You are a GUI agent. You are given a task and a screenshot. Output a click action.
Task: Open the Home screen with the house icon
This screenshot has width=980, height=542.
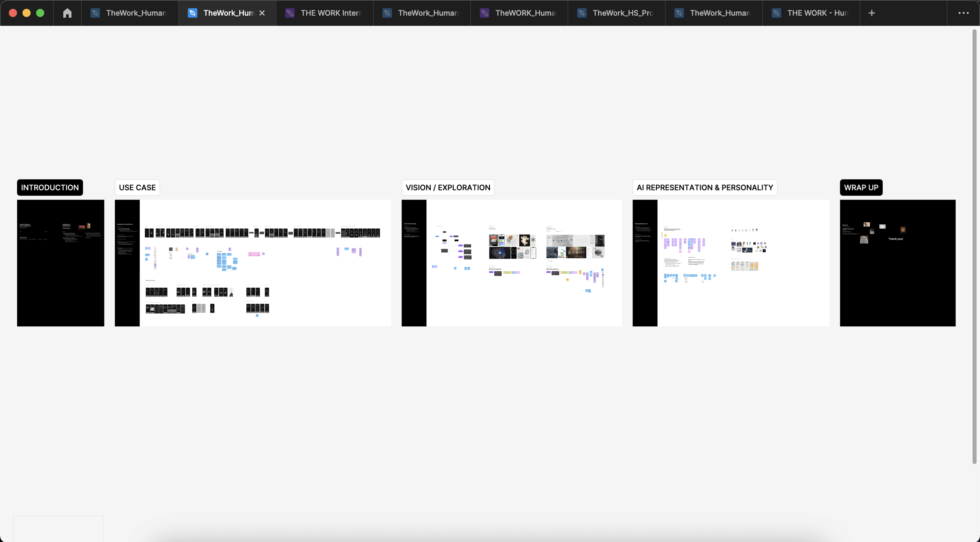pos(67,13)
